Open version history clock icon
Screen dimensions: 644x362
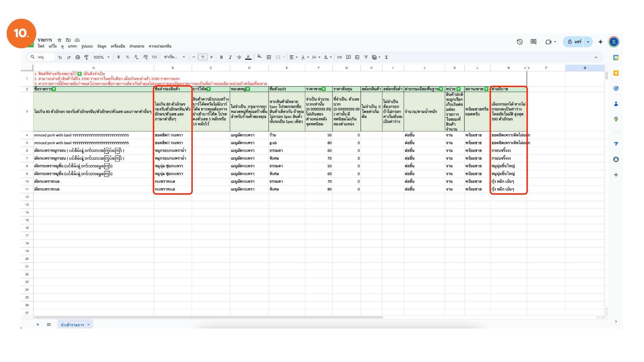point(520,42)
